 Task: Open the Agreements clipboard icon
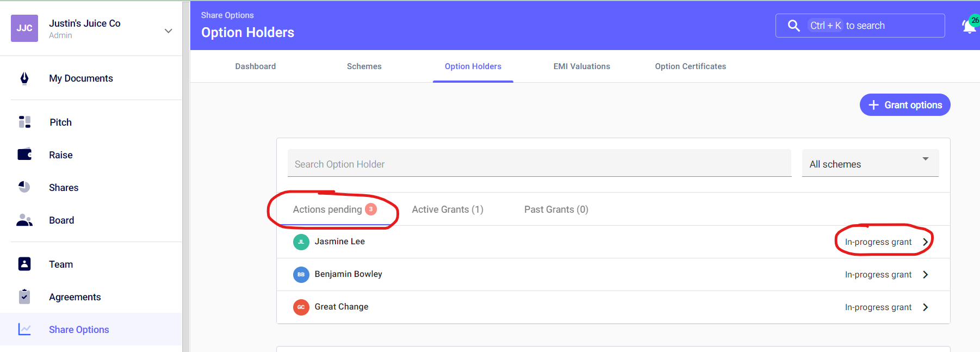[24, 297]
